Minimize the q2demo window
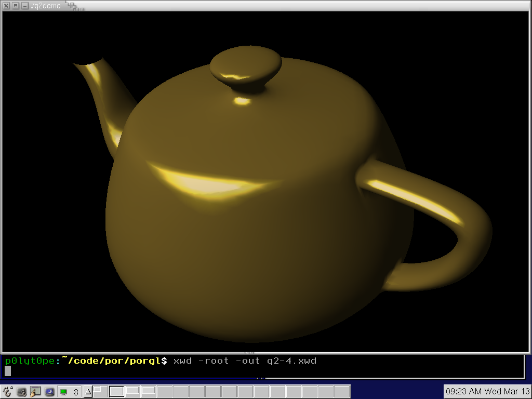Screen dimensions: 532x399 pos(24,6)
